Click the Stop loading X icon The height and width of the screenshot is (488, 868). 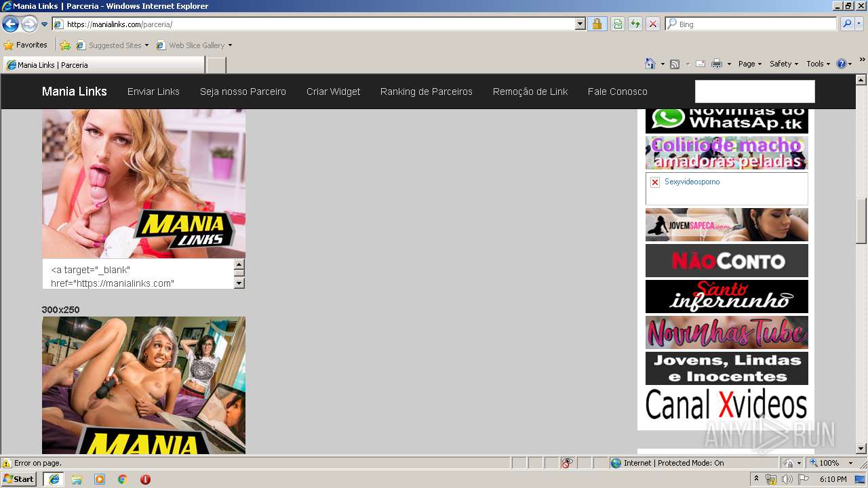pyautogui.click(x=653, y=24)
